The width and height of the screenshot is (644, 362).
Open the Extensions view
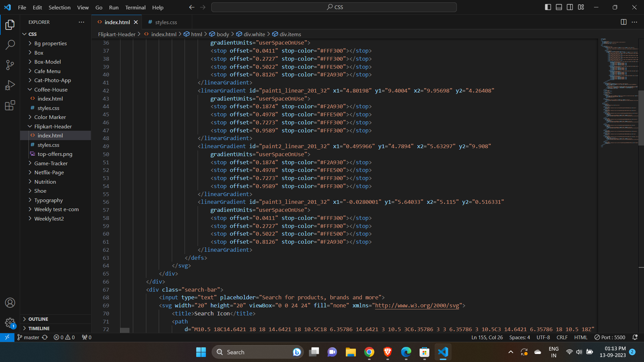10,105
